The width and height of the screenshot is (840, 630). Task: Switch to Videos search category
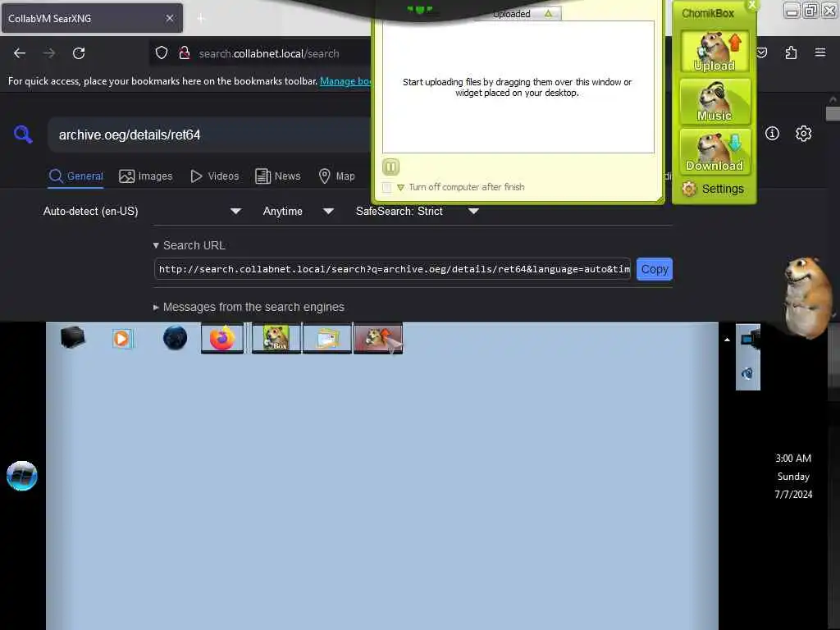[x=215, y=176]
